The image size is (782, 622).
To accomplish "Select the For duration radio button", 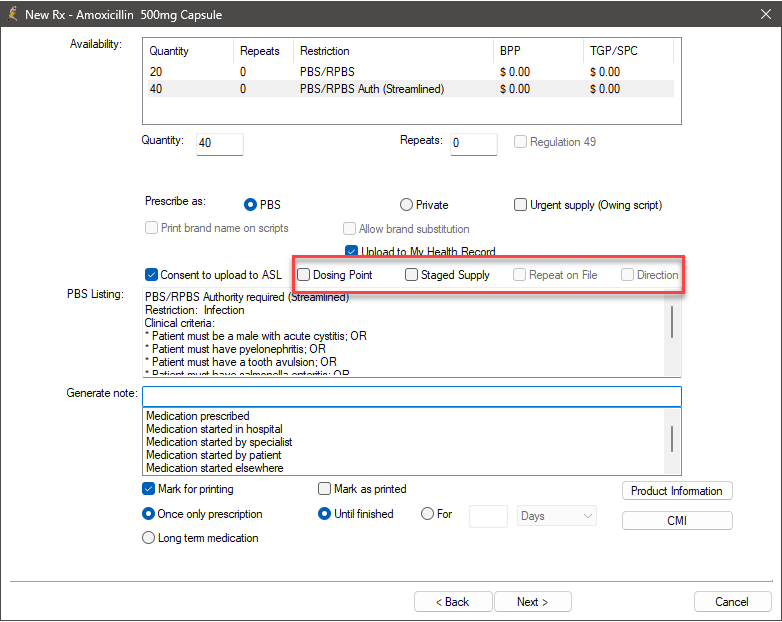I will [x=427, y=513].
